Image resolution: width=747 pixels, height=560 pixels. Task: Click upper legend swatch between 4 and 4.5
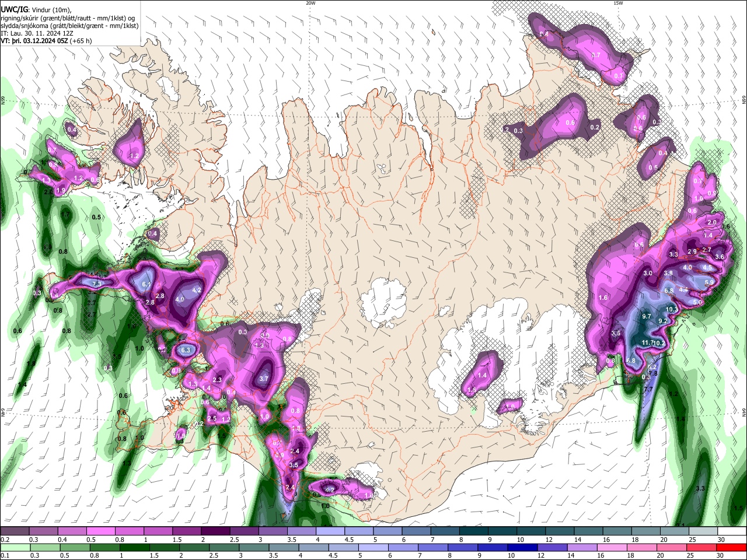click(329, 531)
